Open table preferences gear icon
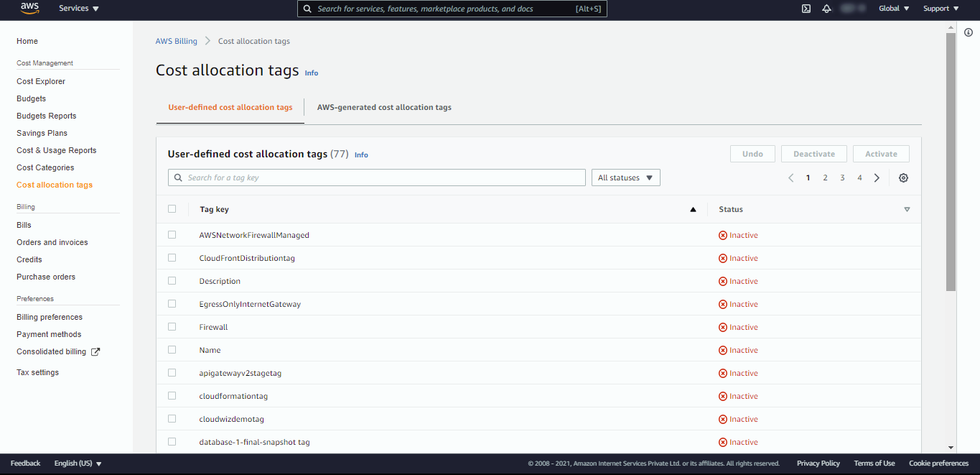The image size is (980, 475). (903, 178)
